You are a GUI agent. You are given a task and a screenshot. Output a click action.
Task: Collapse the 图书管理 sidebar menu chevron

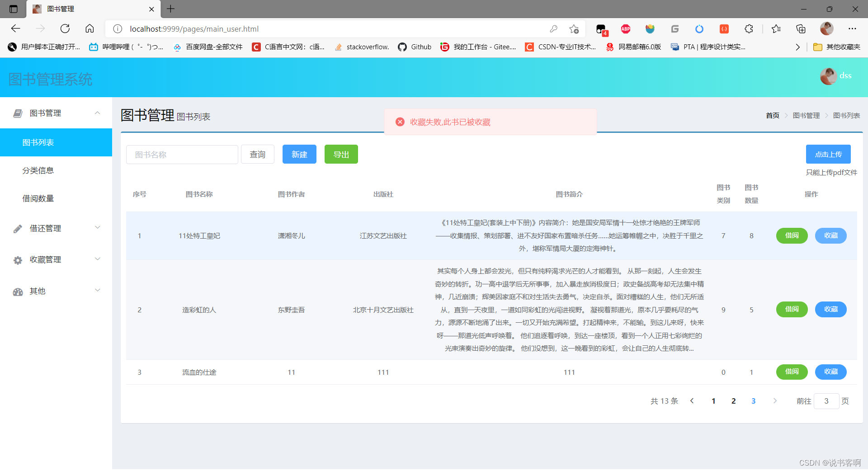coord(97,113)
